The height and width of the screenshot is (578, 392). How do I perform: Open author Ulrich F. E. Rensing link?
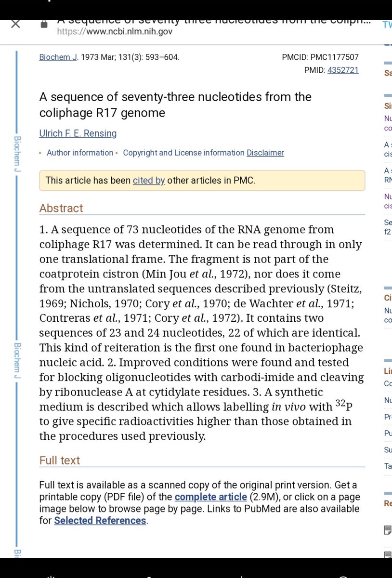(x=78, y=133)
